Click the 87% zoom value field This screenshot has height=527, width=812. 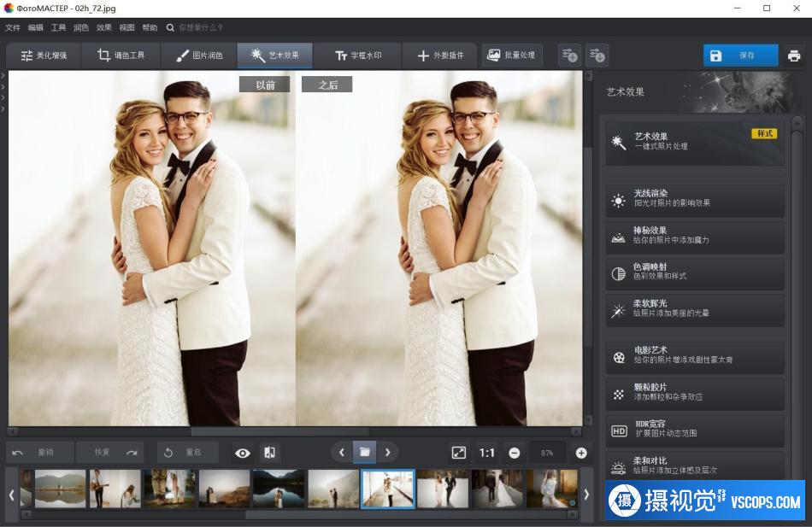(x=547, y=453)
